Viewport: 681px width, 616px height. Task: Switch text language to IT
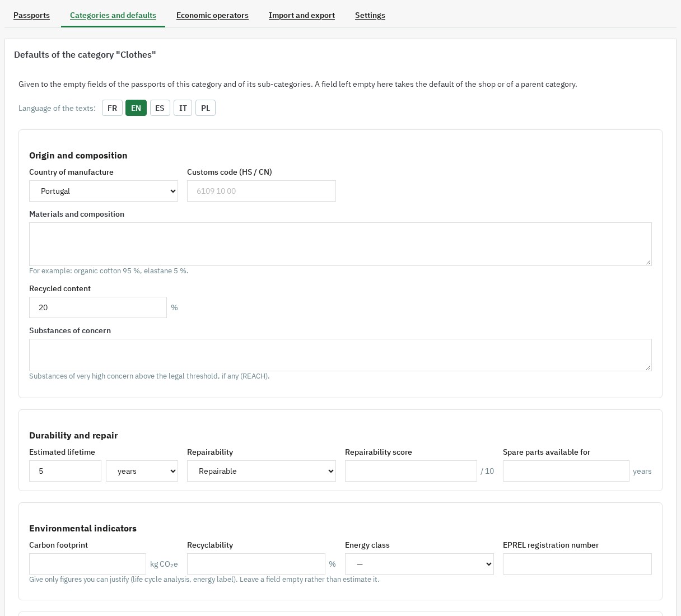tap(183, 108)
